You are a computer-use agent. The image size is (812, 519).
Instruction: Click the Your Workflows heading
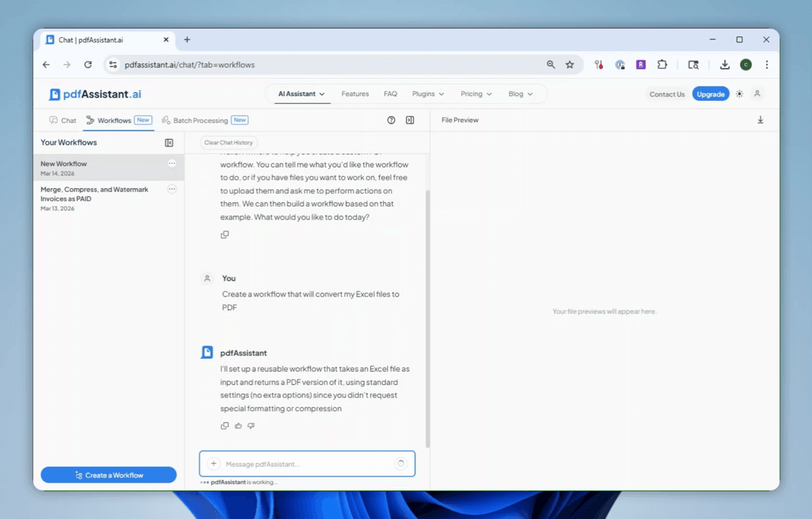click(x=69, y=143)
